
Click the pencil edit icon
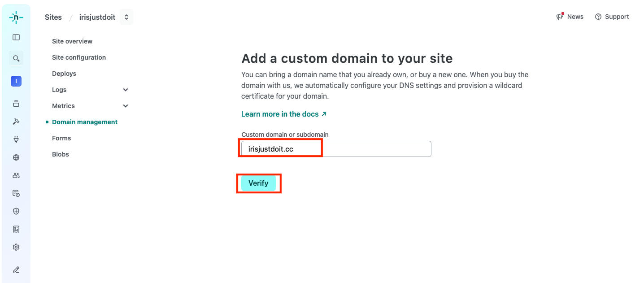click(x=16, y=270)
